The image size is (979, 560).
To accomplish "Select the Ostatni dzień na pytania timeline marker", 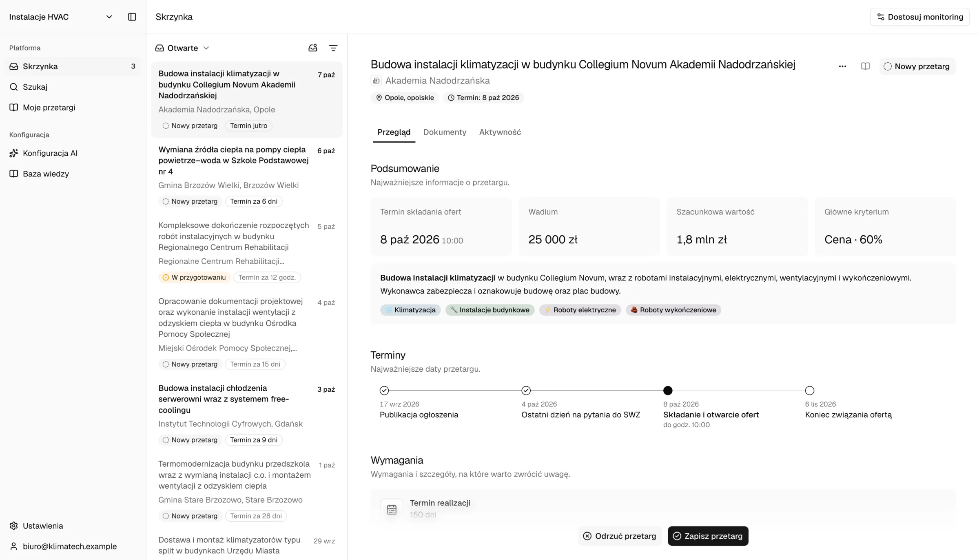I will point(526,390).
